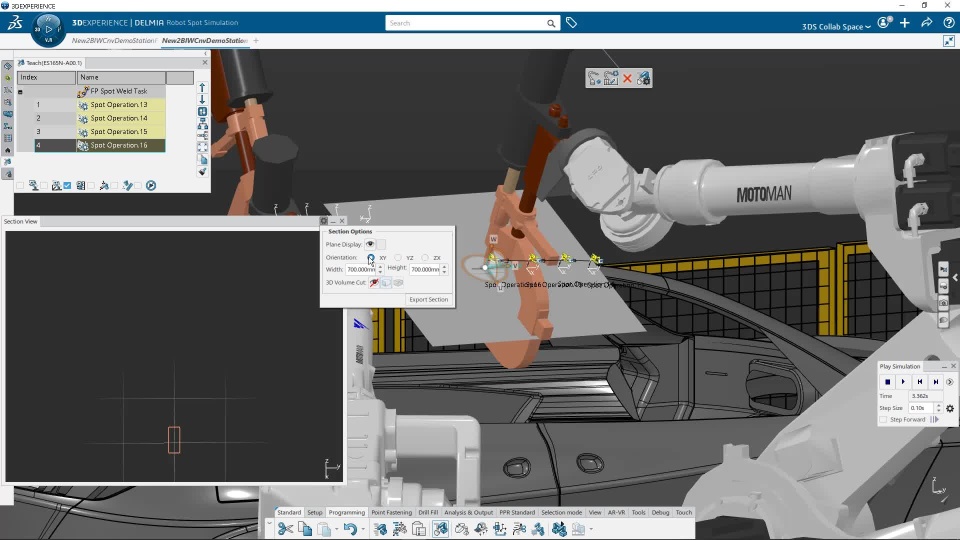This screenshot has width=960, height=540.
Task: Click the move-up arrow in Teach panel
Action: pos(202,88)
